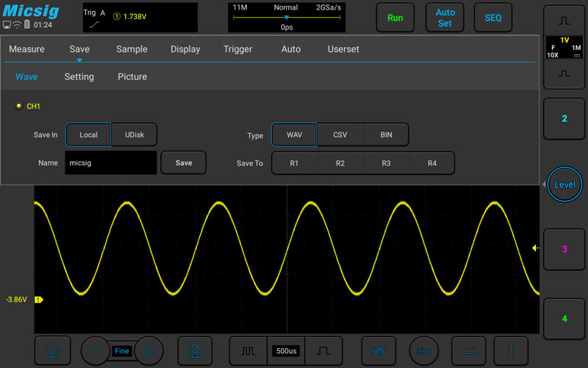588x368 pixels.
Task: Choose Local as save location
Action: click(88, 135)
